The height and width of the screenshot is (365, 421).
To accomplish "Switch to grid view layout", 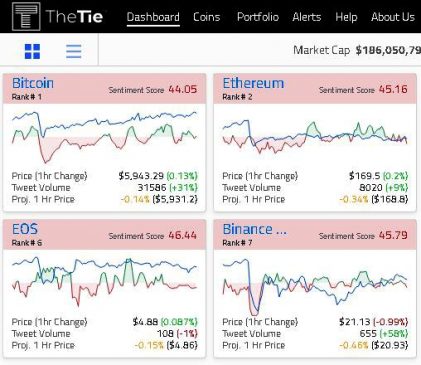I will point(32,51).
